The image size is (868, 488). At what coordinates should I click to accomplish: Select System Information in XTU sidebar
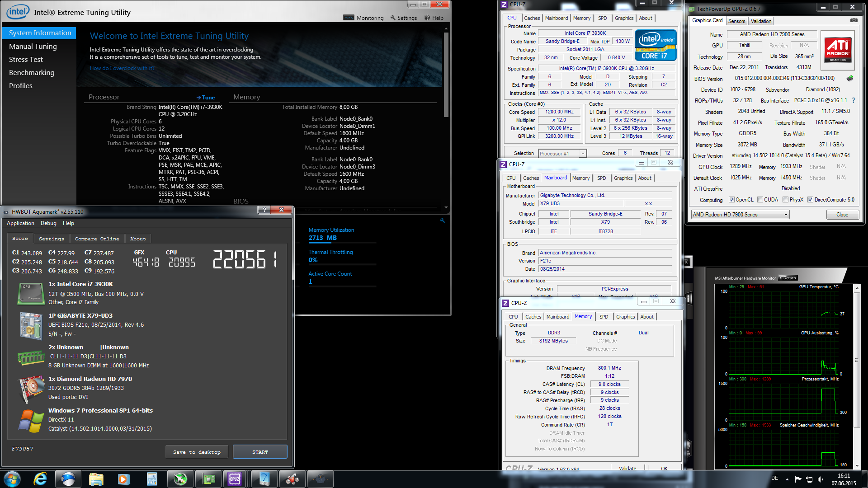pyautogui.click(x=40, y=33)
